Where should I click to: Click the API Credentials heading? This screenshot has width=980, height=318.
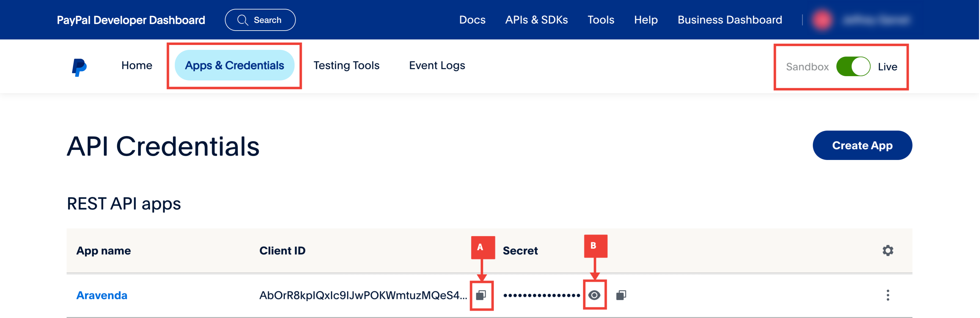(163, 146)
